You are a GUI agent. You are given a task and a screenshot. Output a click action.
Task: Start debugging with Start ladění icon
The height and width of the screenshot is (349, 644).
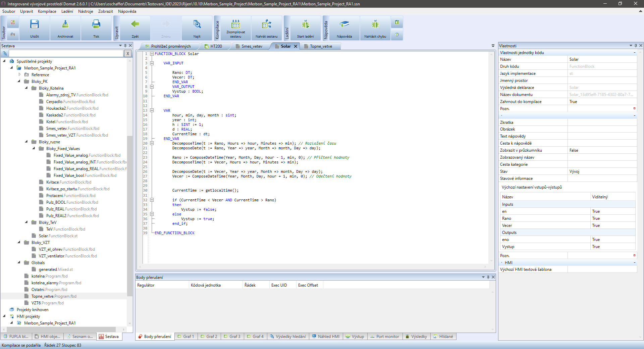[x=306, y=24]
